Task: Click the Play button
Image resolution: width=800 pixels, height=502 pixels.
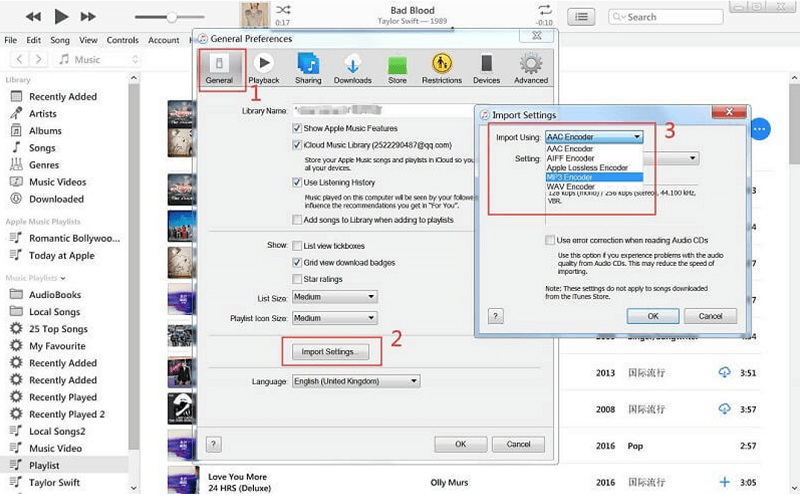Action: [x=61, y=17]
